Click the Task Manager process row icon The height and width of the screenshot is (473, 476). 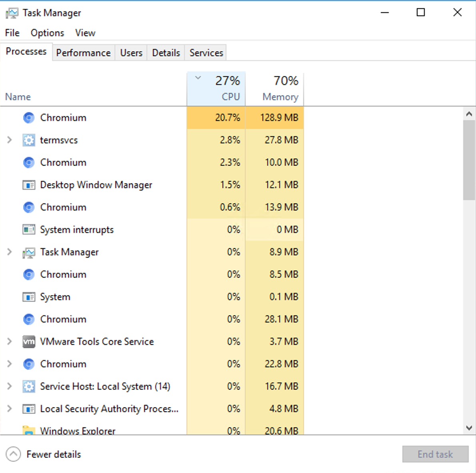pos(29,252)
